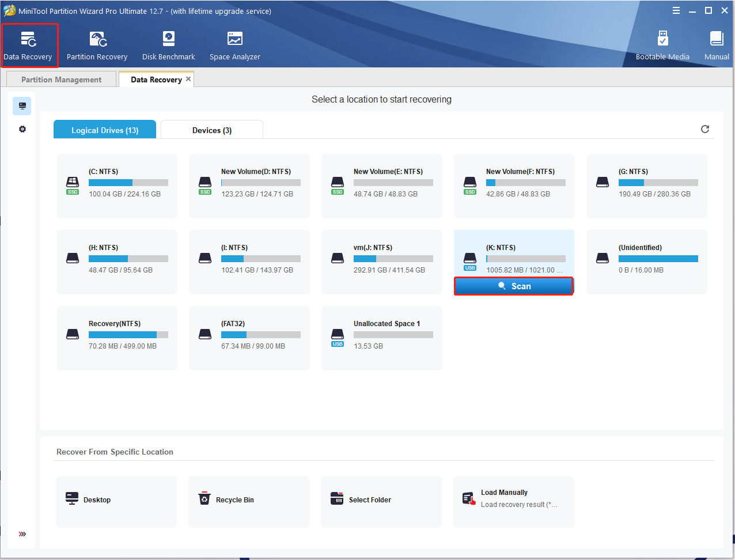735x560 pixels.
Task: Select the (H: NTFS) drive card
Action: click(x=117, y=262)
